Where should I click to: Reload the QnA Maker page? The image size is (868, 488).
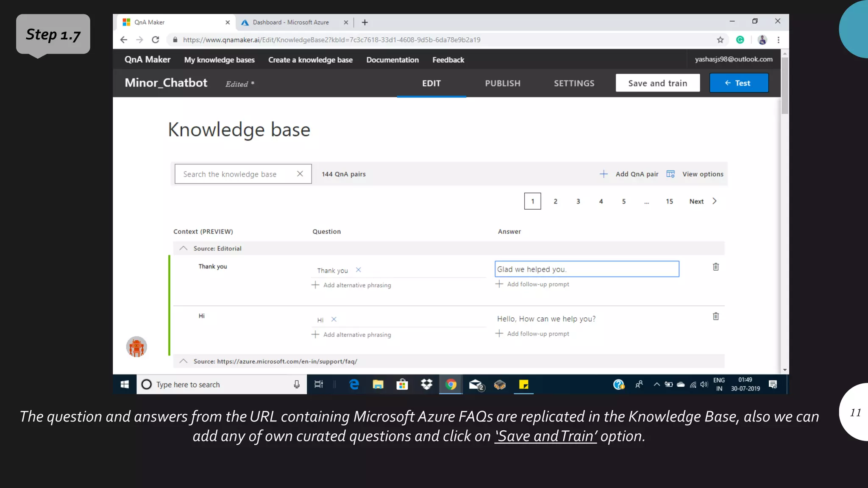(156, 40)
